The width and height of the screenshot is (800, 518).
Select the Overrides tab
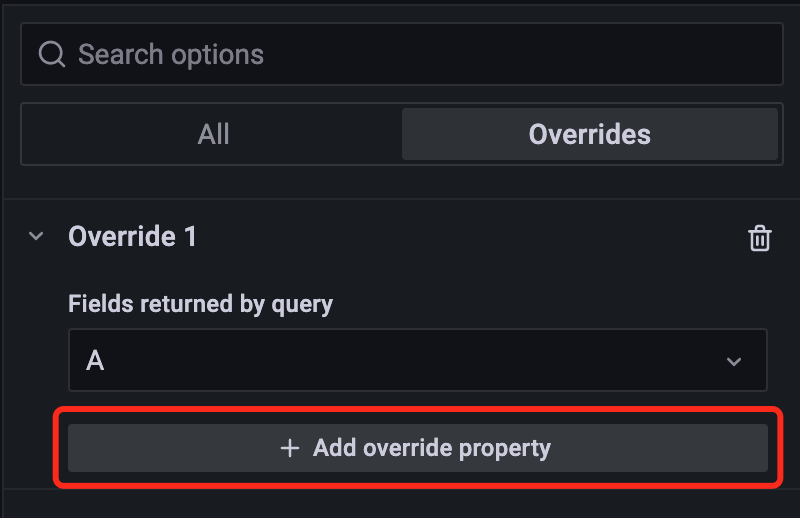[589, 134]
